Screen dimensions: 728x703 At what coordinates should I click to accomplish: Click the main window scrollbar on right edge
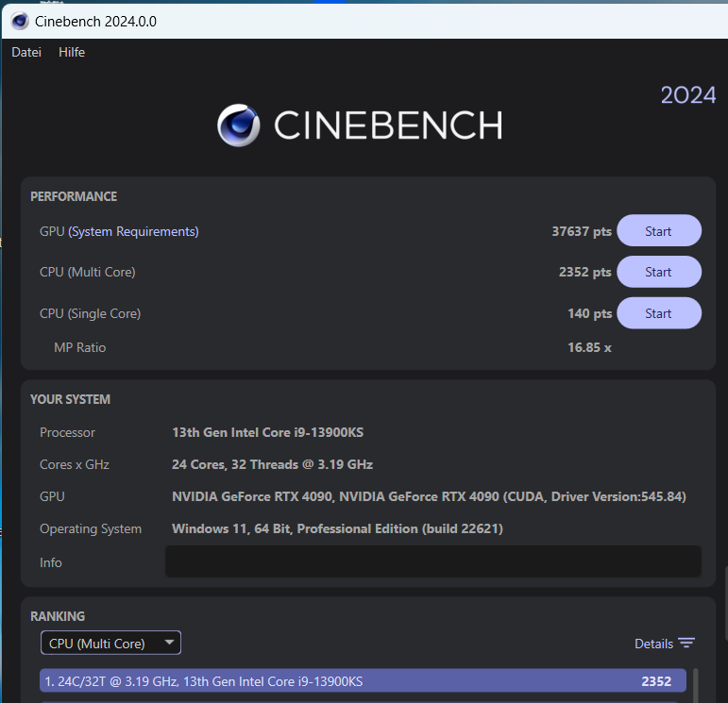pyautogui.click(x=726, y=603)
